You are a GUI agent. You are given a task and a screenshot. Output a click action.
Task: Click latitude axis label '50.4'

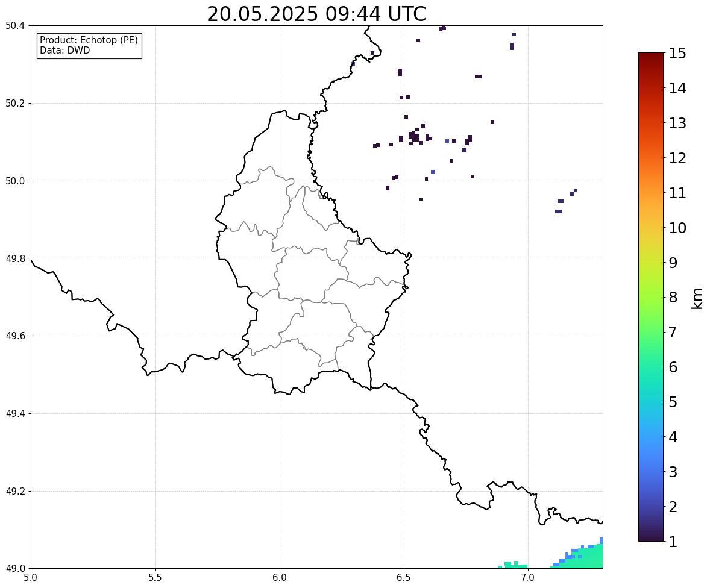[x=15, y=26]
